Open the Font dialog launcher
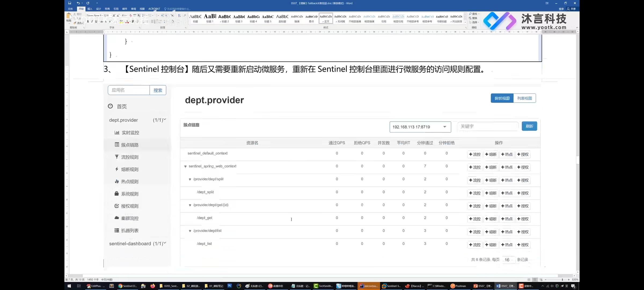Screen dimensions: 644x290 [x=140, y=28]
